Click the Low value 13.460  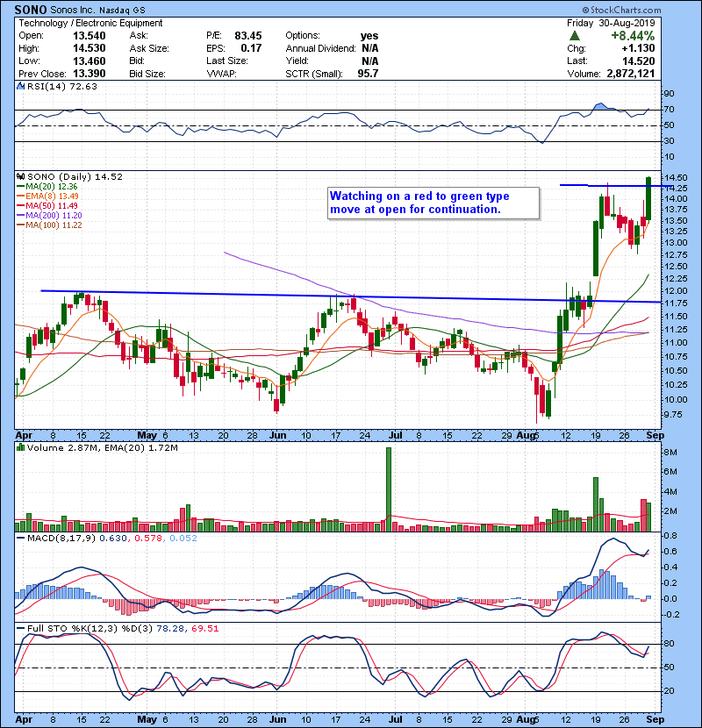tap(90, 61)
